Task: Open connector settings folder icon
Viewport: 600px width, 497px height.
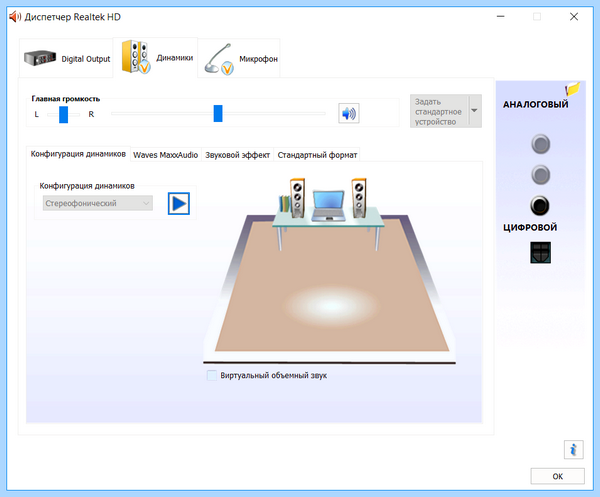Action: [572, 89]
